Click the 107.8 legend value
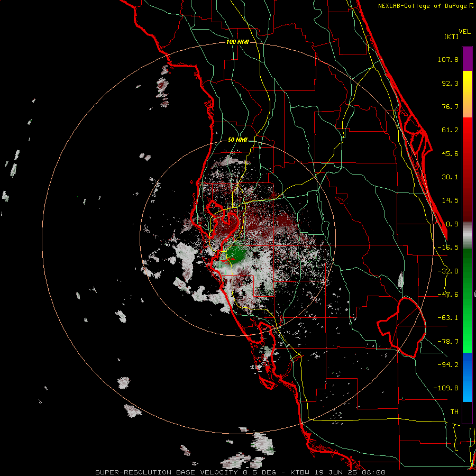476x476 pixels. [x=448, y=59]
